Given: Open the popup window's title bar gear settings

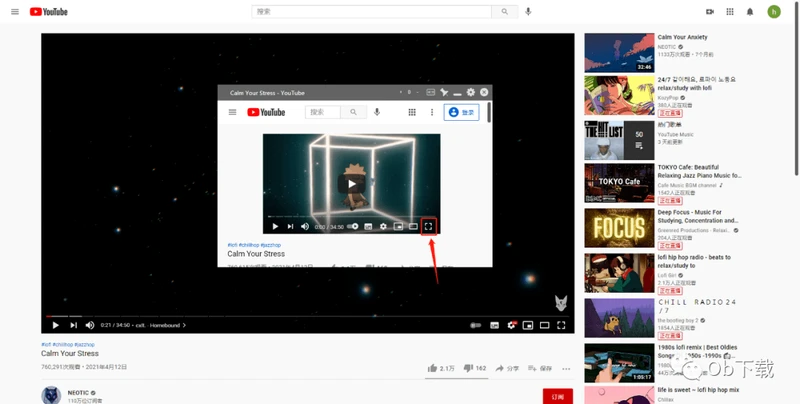Looking at the screenshot, I should pos(470,92).
